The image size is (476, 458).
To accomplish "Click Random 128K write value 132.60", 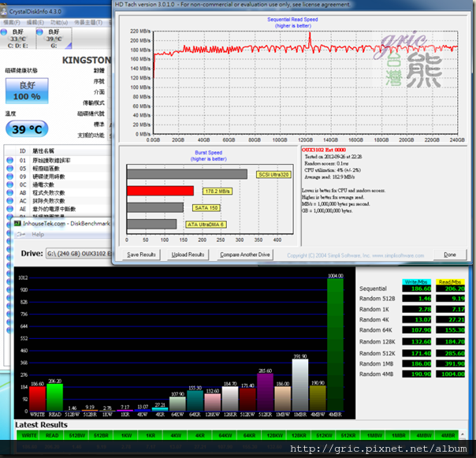I will 416,341.
